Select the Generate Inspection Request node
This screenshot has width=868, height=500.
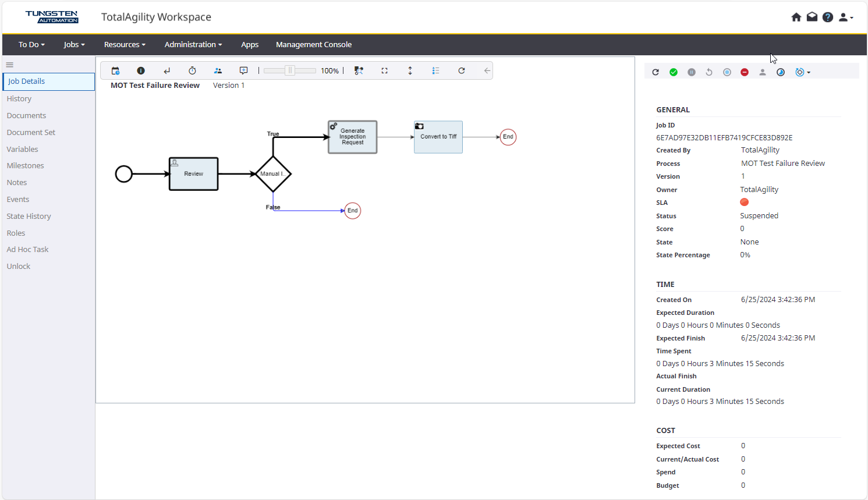[x=353, y=137]
